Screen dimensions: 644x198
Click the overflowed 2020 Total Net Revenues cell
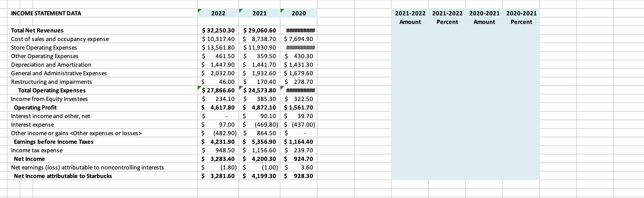[299, 30]
